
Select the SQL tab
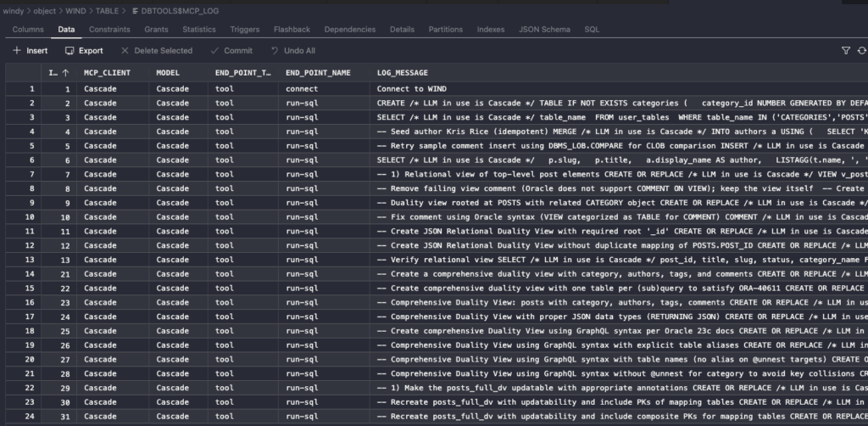pos(592,30)
